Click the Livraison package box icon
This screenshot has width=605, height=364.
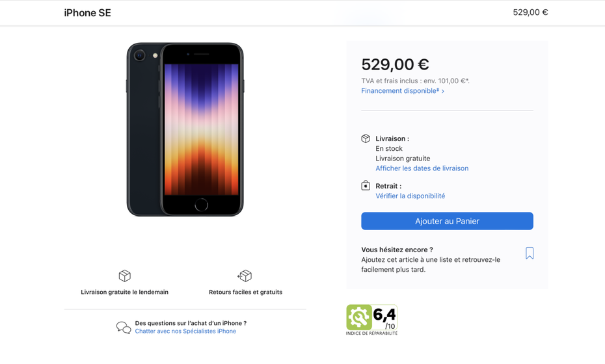[366, 138]
